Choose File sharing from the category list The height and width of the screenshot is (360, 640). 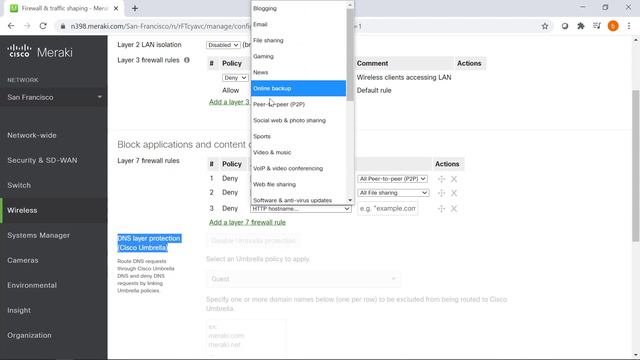298,40
